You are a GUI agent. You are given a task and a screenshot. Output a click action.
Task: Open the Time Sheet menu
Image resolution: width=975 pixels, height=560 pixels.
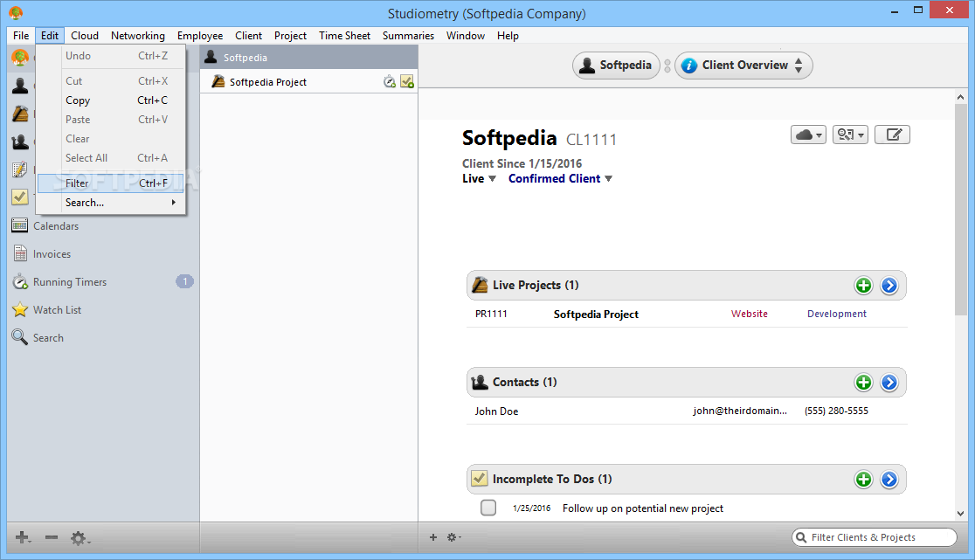tap(344, 36)
